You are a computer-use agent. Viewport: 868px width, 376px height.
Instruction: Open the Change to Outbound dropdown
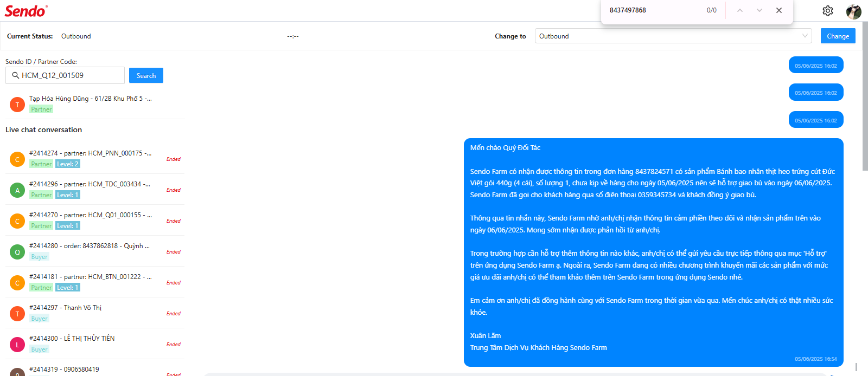(x=673, y=36)
